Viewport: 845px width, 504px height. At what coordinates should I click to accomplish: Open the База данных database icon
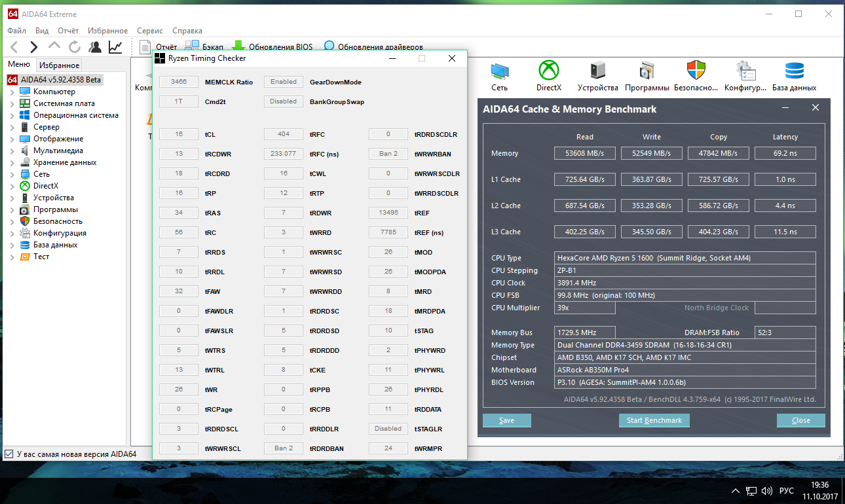[794, 75]
